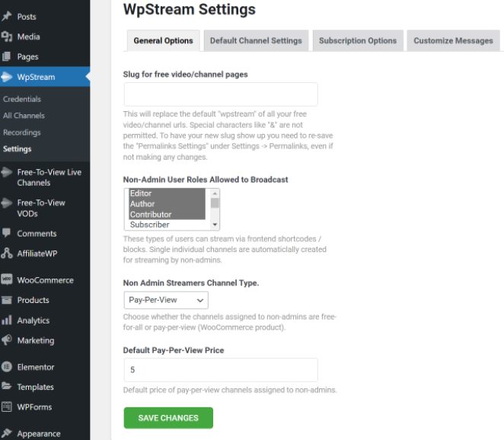Click the Posts pushpin icon
504x440 pixels.
(x=7, y=17)
